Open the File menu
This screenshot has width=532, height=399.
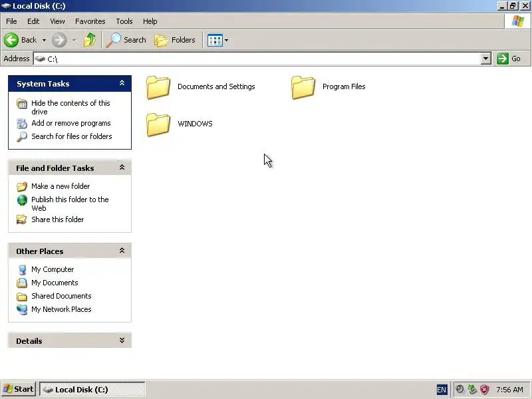[x=11, y=21]
